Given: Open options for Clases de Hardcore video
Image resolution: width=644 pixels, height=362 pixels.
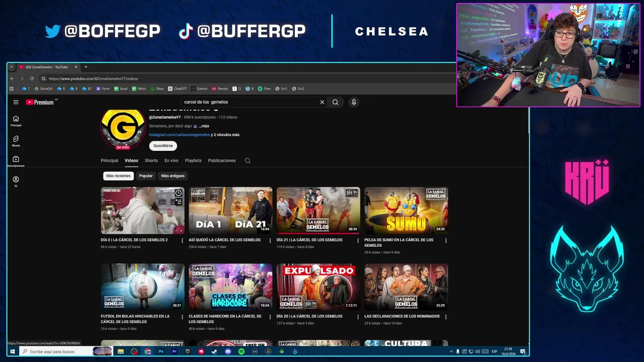Looking at the screenshot, I should (x=270, y=317).
